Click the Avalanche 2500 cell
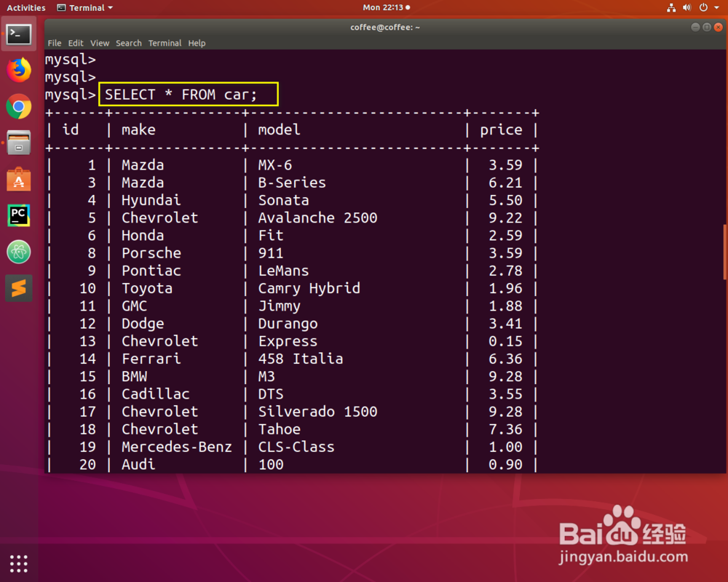Image resolution: width=728 pixels, height=582 pixels. [x=317, y=218]
